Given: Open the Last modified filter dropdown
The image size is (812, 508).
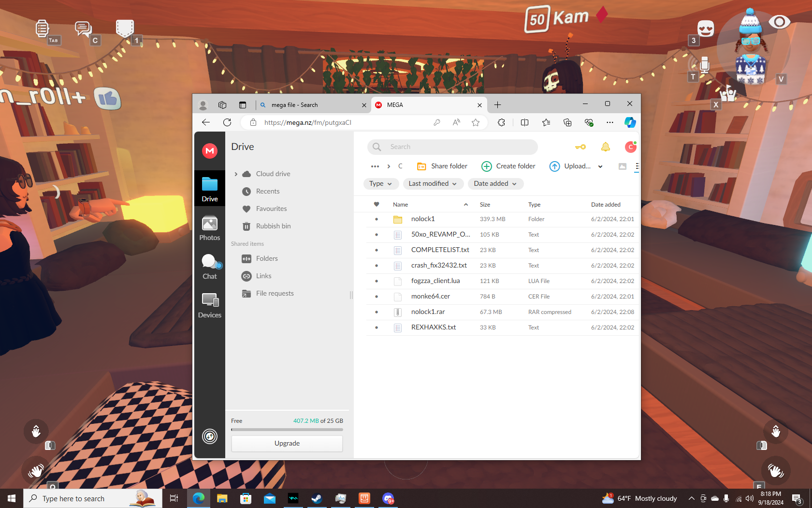Looking at the screenshot, I should pos(433,184).
